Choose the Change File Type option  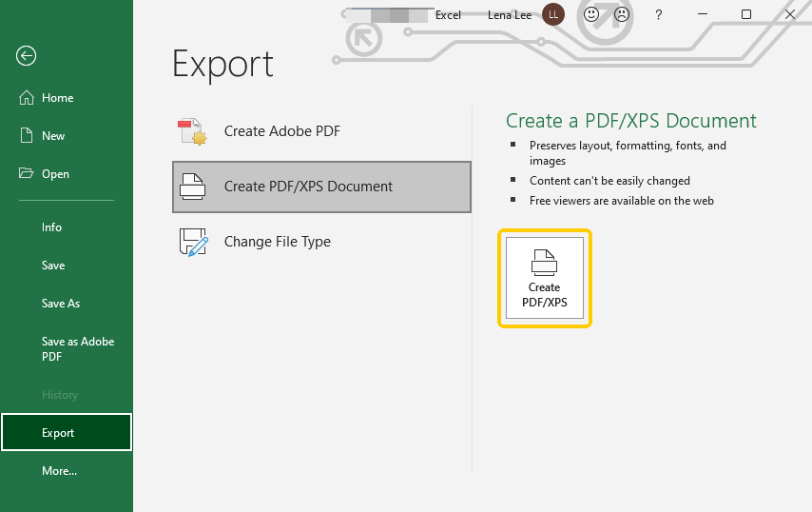[x=321, y=242]
